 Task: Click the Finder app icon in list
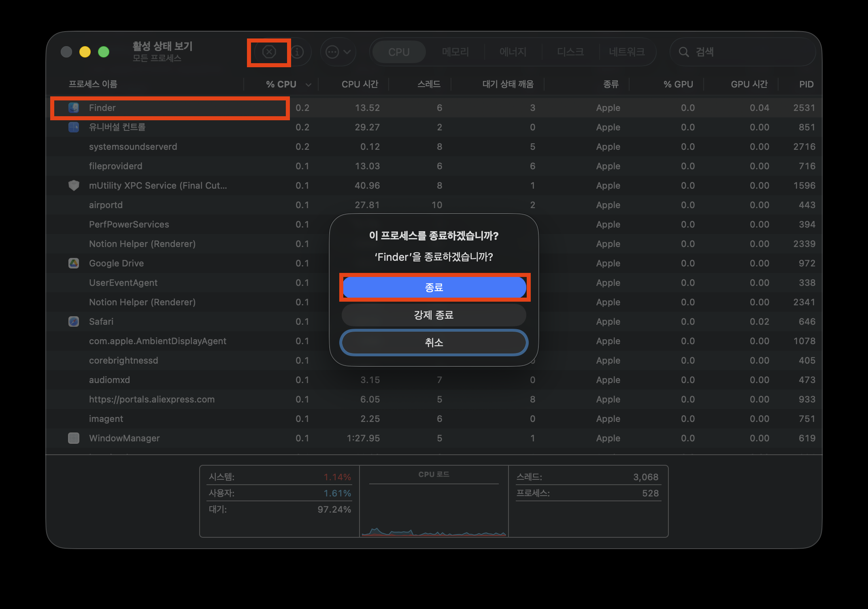pyautogui.click(x=74, y=108)
